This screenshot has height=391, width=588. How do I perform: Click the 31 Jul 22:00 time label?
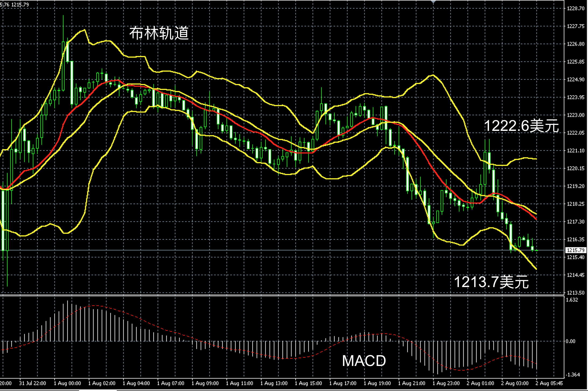click(33, 383)
